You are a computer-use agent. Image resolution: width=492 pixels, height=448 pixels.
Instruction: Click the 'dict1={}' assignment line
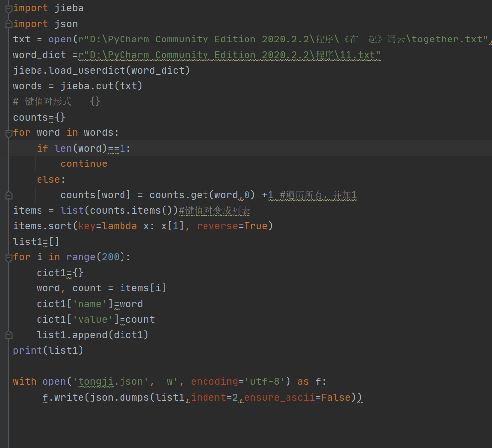60,273
